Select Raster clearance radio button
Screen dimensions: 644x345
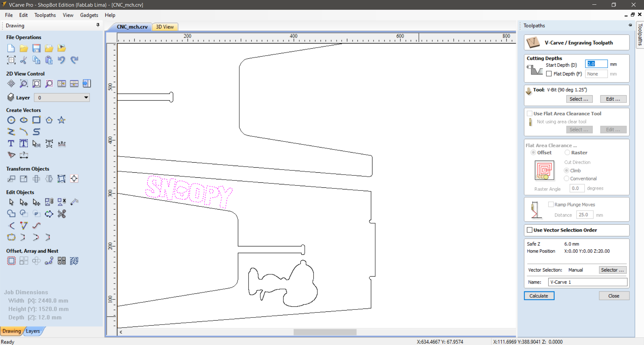point(567,153)
